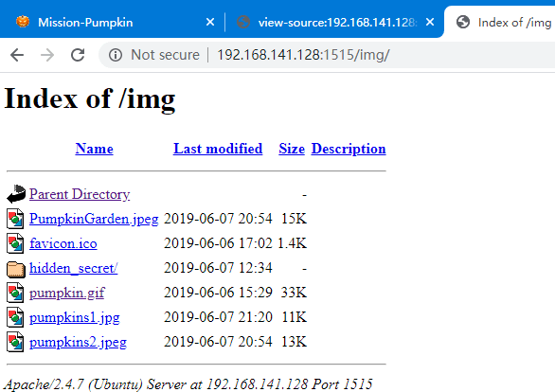Sort listing by Name column
Screen dimensions: 555x392
point(94,149)
